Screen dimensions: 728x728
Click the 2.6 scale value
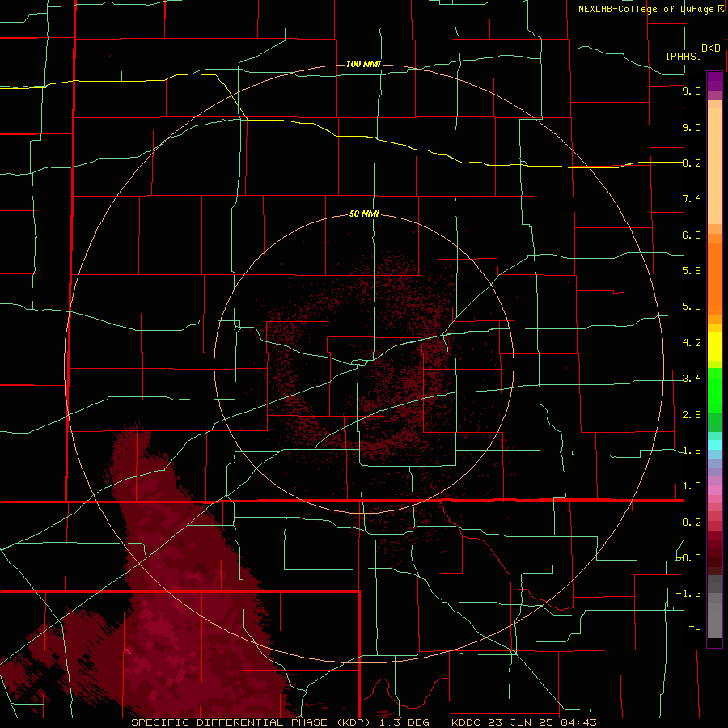click(692, 415)
